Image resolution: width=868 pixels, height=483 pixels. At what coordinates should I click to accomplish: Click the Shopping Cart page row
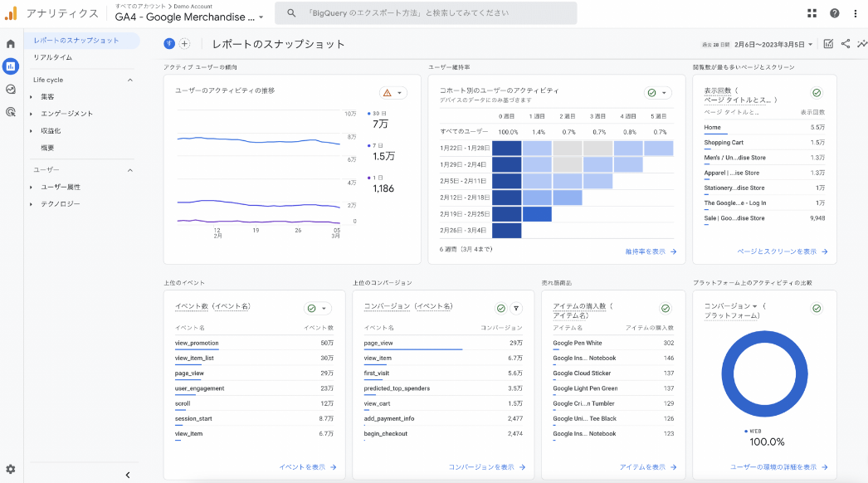coord(764,143)
